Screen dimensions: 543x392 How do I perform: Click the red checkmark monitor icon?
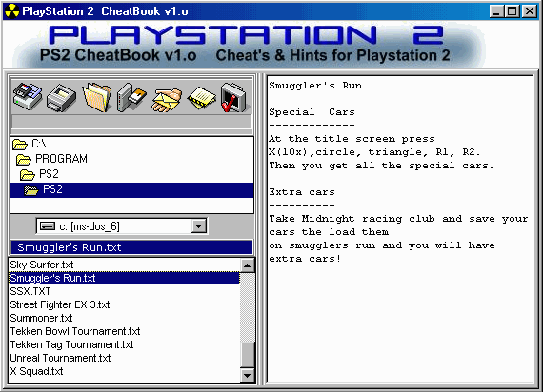pos(233,98)
